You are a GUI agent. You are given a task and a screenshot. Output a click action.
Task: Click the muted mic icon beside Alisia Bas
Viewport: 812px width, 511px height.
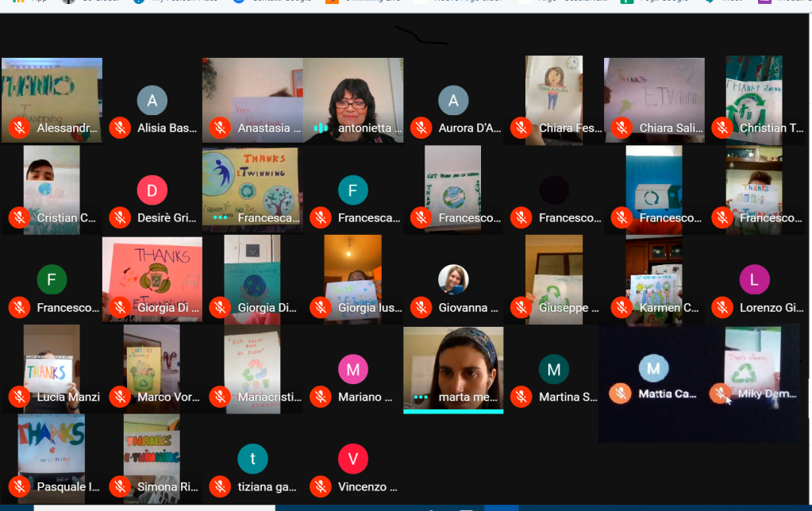tap(120, 128)
